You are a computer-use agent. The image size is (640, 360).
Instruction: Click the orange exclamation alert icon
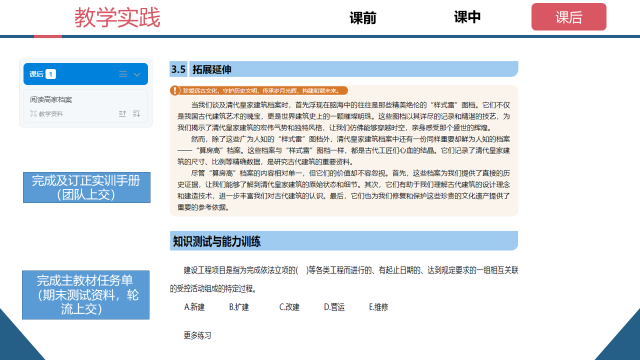[175, 91]
